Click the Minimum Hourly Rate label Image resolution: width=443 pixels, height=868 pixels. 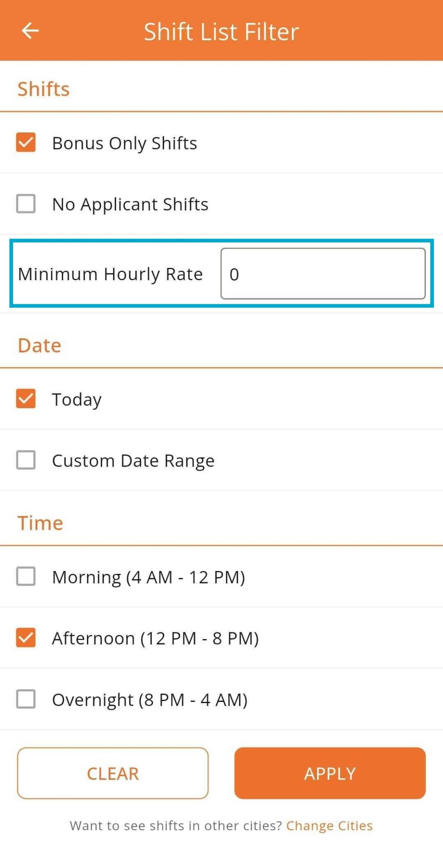click(x=110, y=274)
